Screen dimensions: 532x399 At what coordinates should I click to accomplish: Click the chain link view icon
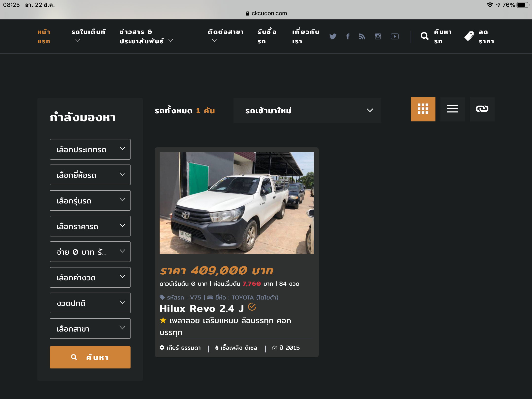[x=482, y=109]
